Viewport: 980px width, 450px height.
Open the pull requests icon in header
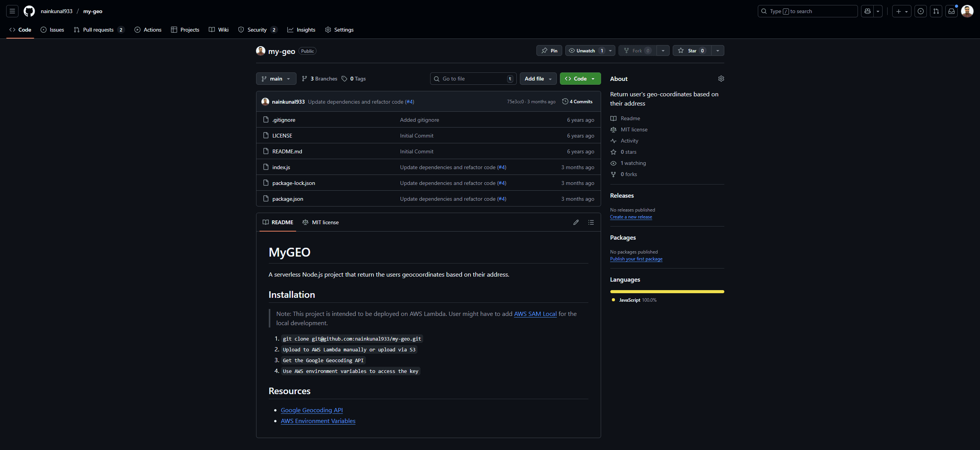(x=936, y=11)
